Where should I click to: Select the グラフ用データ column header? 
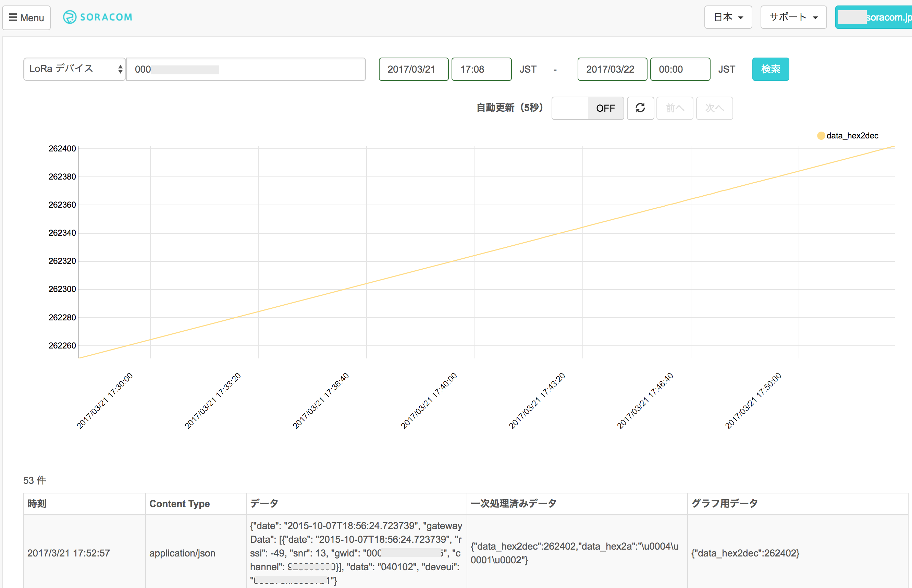click(x=798, y=504)
